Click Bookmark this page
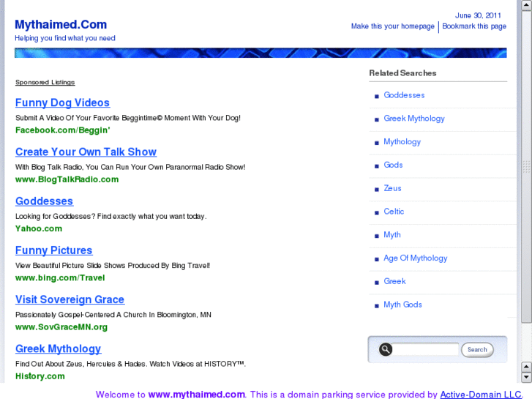Viewport: 532px width, 399px height. click(x=474, y=26)
